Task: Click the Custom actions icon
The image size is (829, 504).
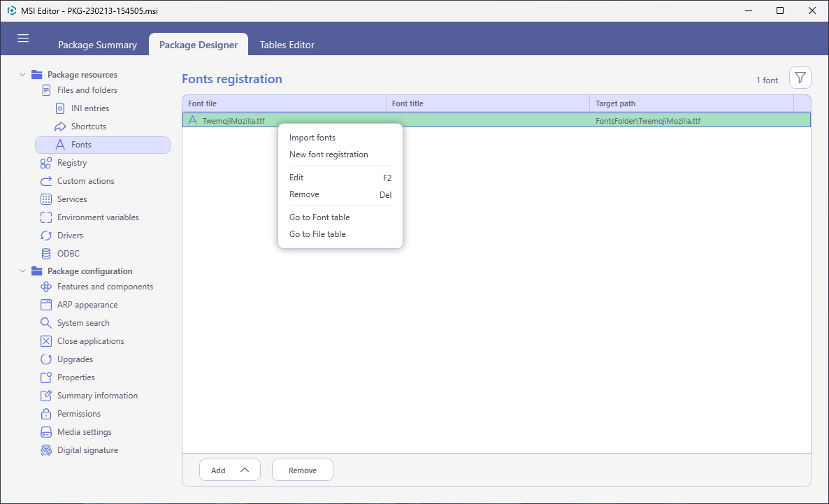Action: click(x=46, y=181)
